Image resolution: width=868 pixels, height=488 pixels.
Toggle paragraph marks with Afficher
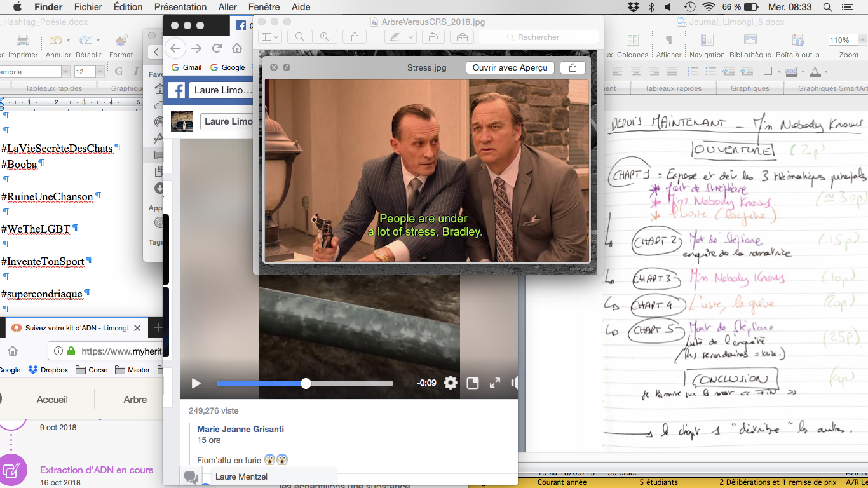668,41
